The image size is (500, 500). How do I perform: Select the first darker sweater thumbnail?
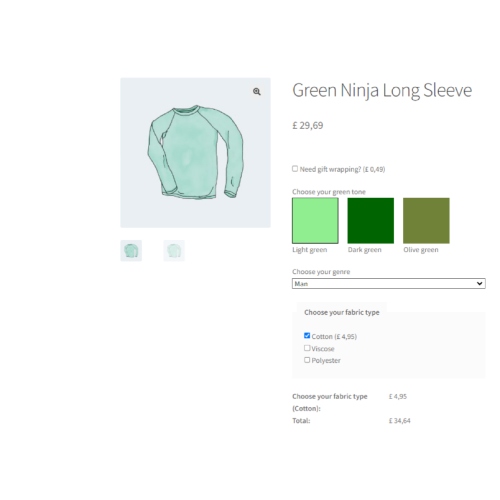(131, 250)
